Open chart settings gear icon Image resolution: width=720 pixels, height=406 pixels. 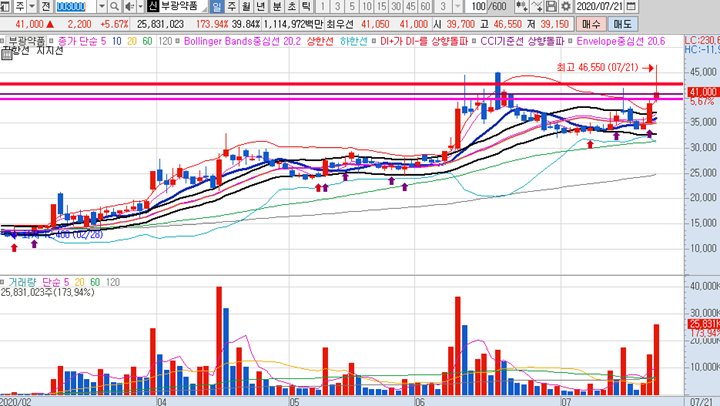coord(566,6)
